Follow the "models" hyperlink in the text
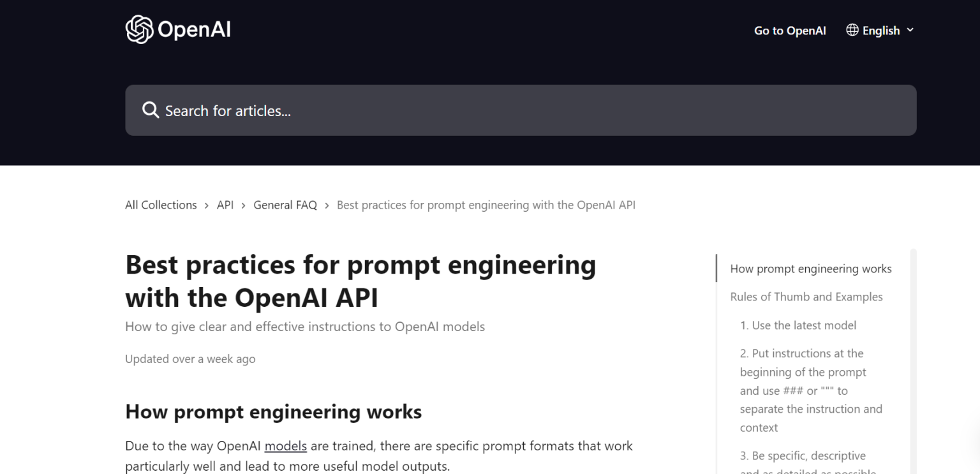The image size is (980, 474). coord(286,446)
